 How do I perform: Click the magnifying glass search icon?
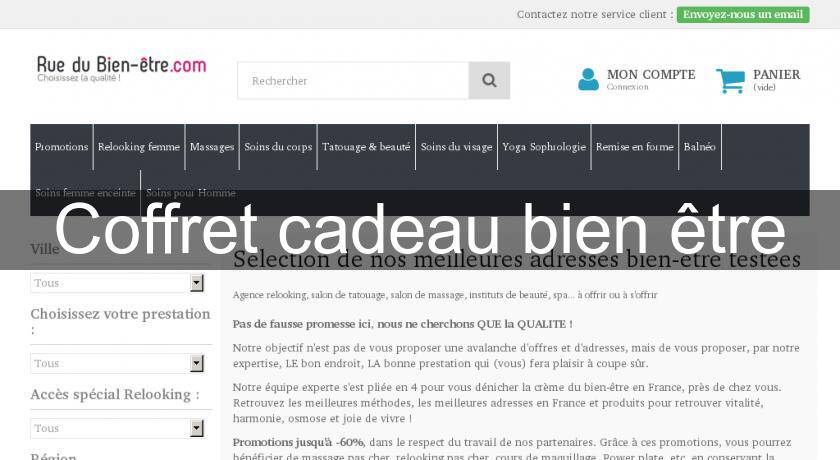click(489, 80)
